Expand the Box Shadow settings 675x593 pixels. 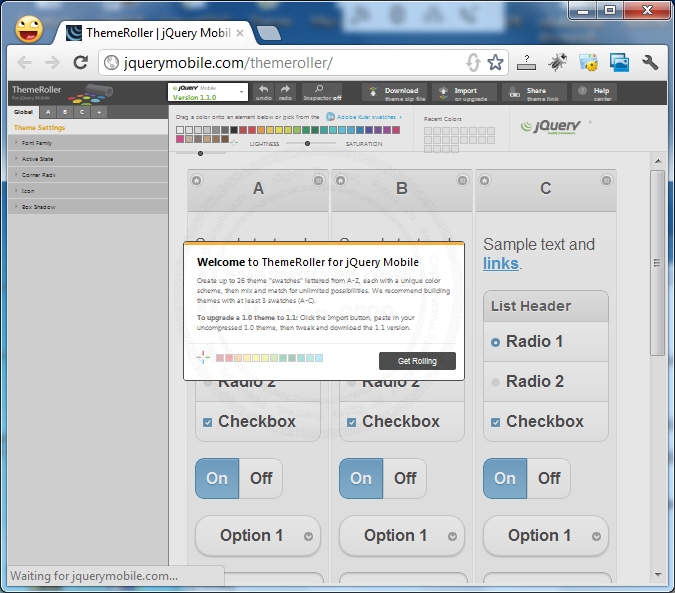tap(88, 207)
